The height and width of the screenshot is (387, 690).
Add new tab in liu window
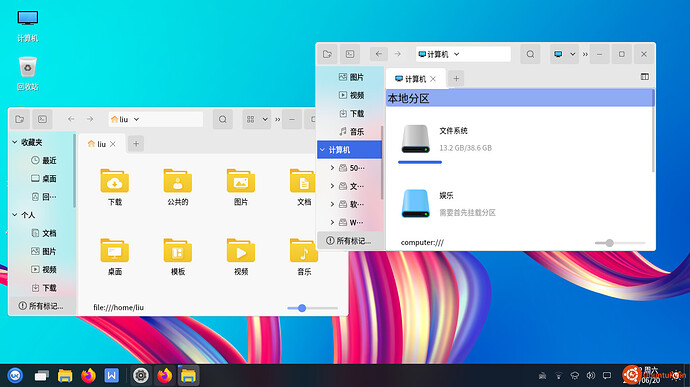(136, 144)
